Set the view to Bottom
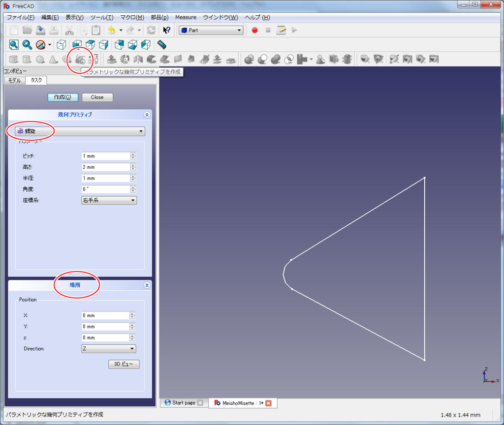Screen dimensions: 504x425 point(132,45)
